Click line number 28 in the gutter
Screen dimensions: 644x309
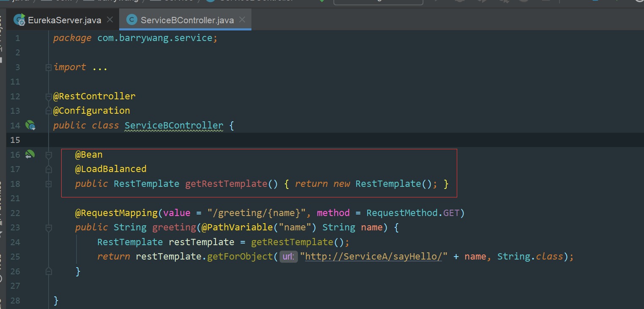(x=15, y=301)
